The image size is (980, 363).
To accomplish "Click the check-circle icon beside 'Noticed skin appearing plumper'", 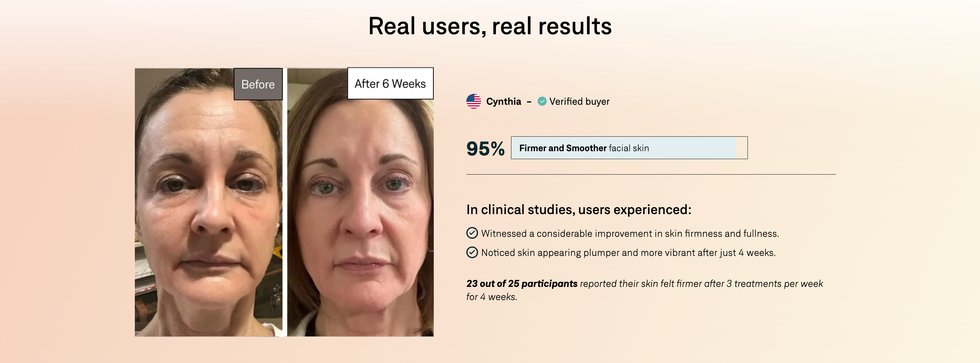I will pos(472,252).
